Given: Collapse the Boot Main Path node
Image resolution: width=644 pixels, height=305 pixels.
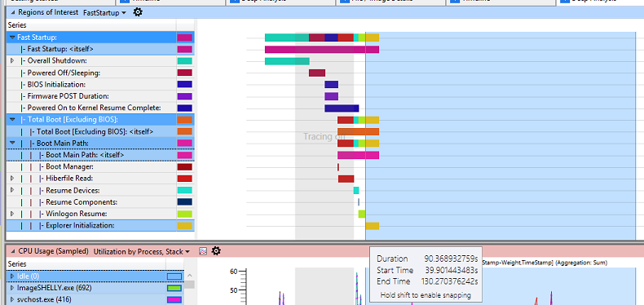Looking at the screenshot, I should [x=12, y=143].
